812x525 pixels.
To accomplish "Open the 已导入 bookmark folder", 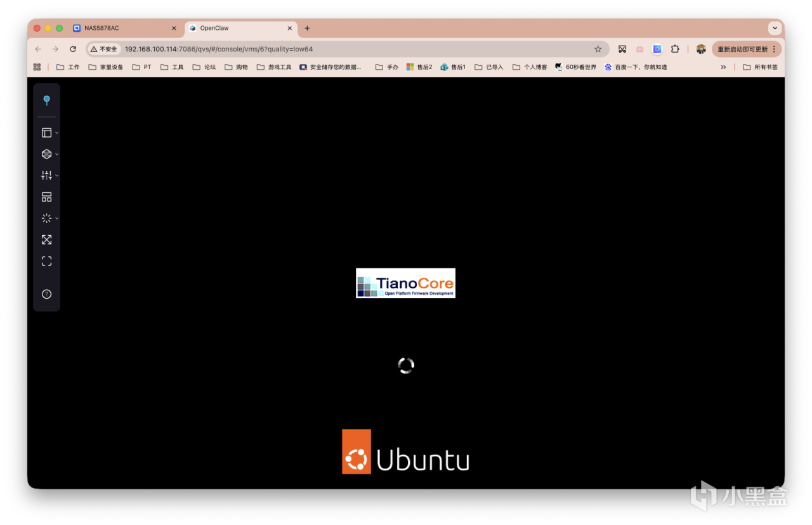I will 489,67.
